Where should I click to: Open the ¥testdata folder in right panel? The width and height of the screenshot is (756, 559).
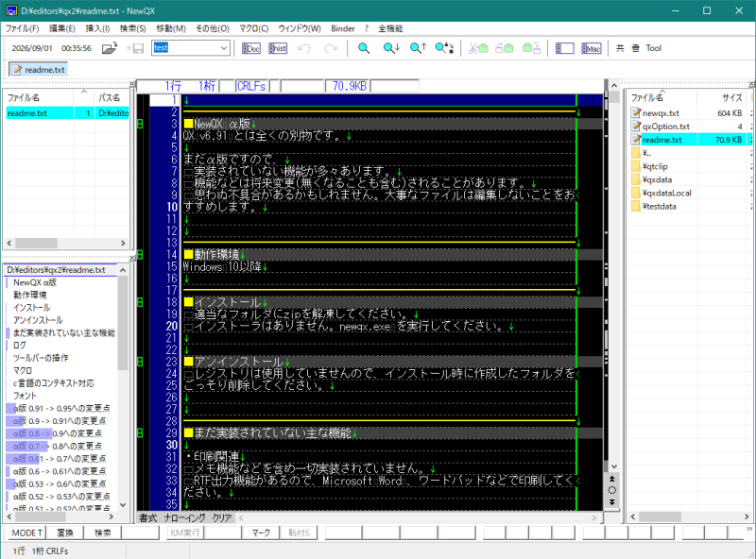tap(659, 206)
